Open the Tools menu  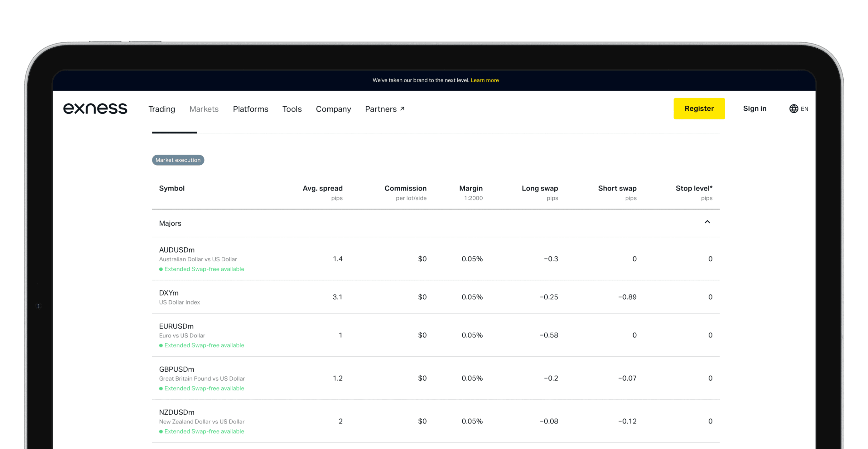292,109
